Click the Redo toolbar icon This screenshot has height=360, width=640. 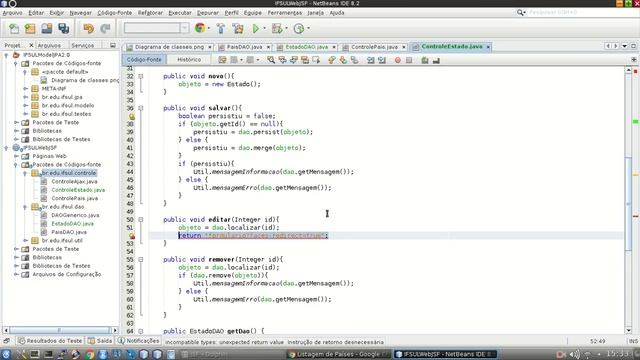105,29
